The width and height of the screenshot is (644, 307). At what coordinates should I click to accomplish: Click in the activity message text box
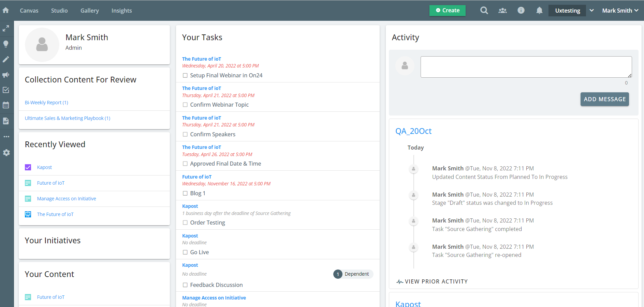(526, 67)
